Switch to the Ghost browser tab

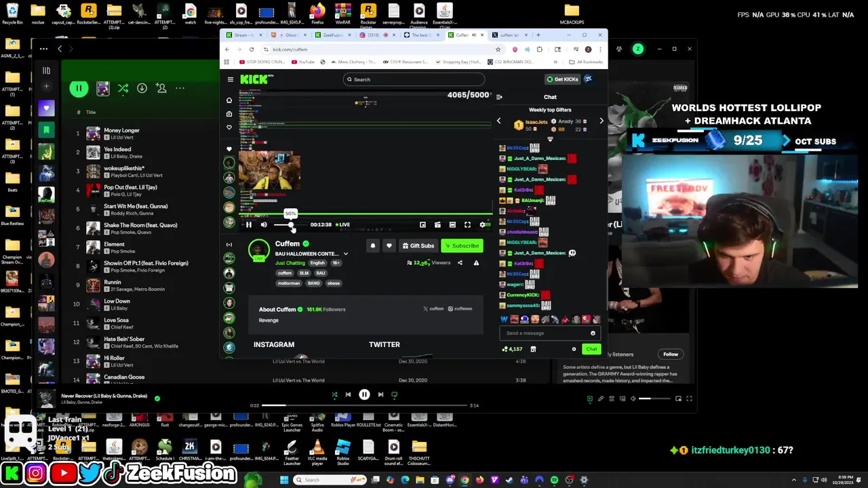pyautogui.click(x=290, y=35)
